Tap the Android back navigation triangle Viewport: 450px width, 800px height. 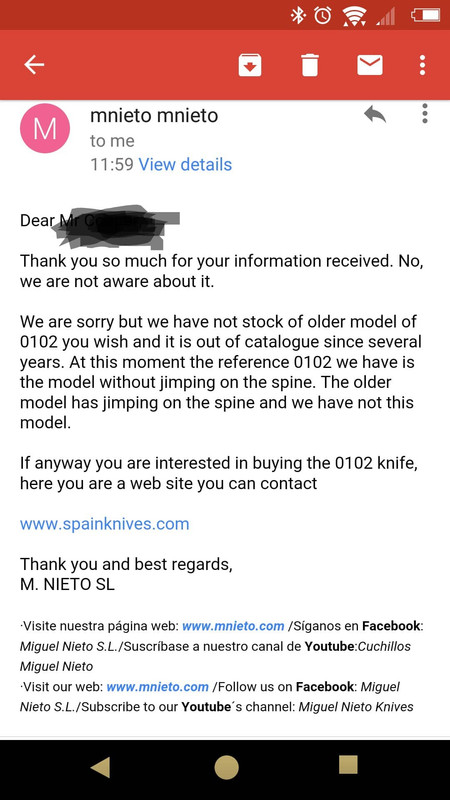(101, 766)
